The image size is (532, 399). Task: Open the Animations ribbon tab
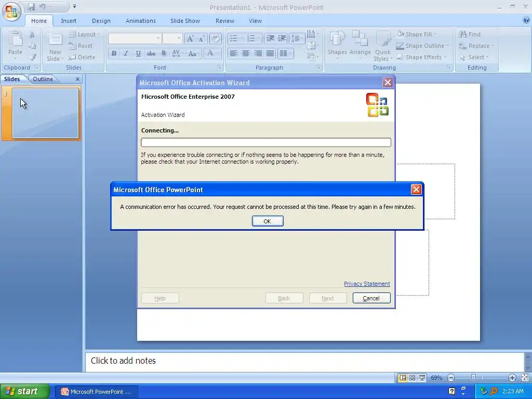click(x=140, y=21)
